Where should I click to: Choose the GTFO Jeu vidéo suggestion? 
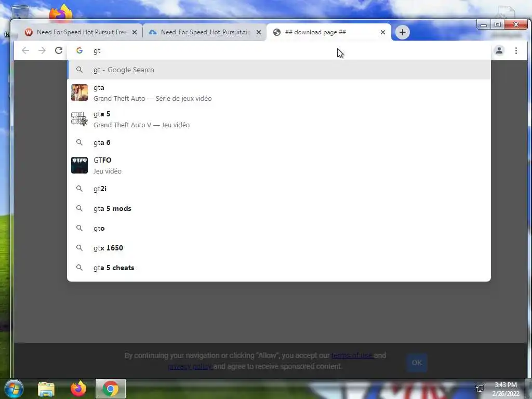point(279,165)
